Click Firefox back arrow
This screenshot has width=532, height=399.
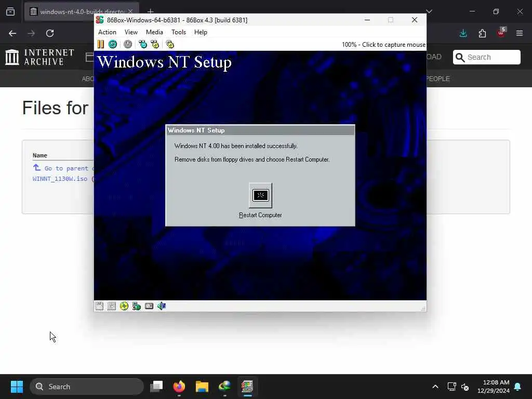(x=12, y=33)
